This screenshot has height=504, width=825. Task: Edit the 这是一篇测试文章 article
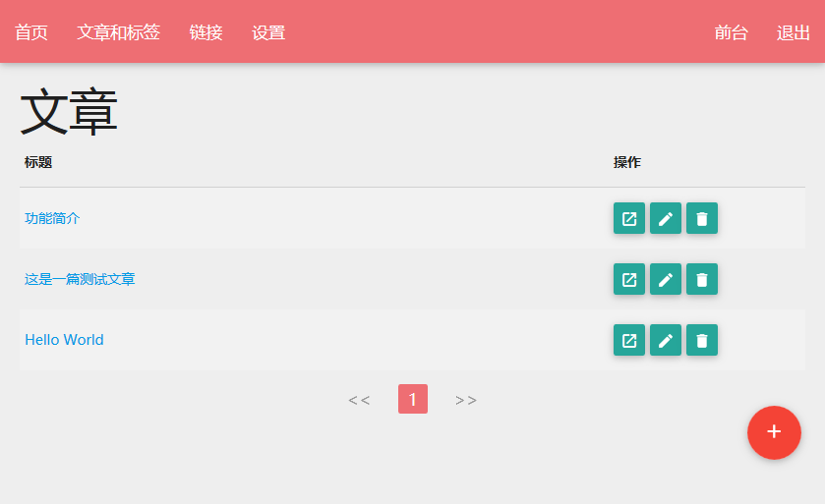[666, 279]
